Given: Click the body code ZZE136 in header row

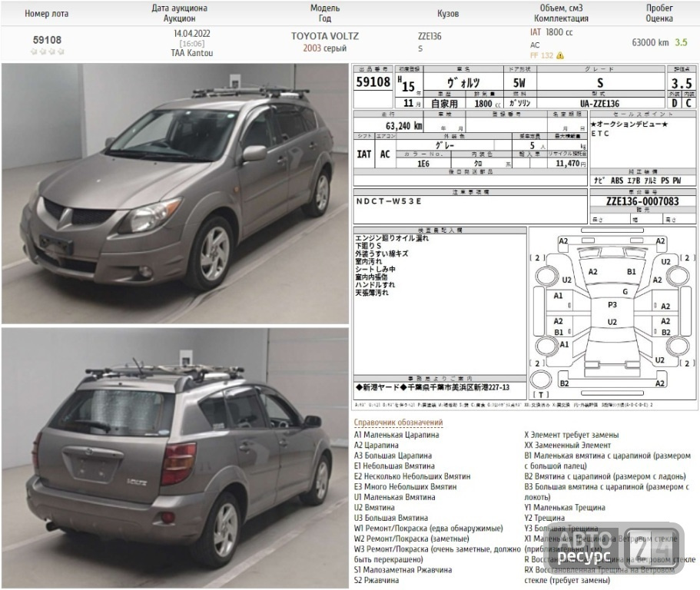Looking at the screenshot, I should click(x=430, y=37).
